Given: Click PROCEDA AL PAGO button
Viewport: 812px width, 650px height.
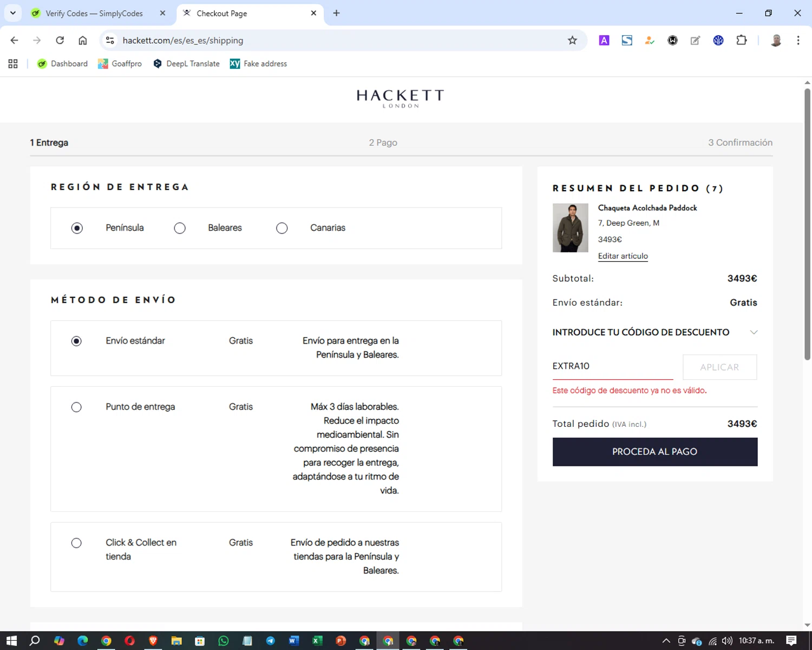Looking at the screenshot, I should click(654, 452).
